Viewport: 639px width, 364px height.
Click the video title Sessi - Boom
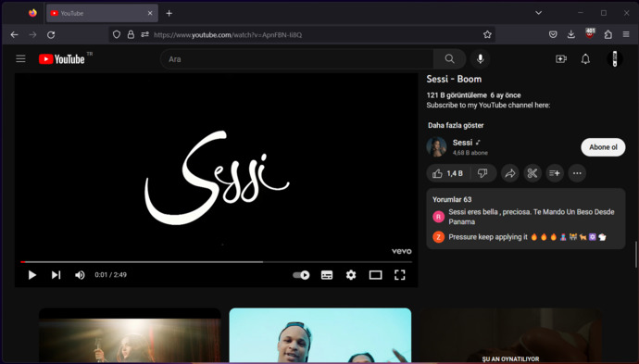tap(454, 79)
